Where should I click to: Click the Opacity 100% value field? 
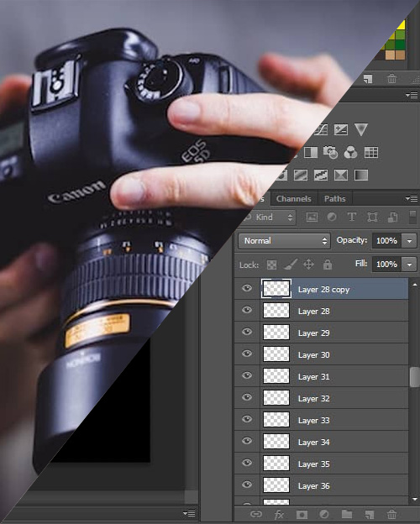tap(387, 241)
